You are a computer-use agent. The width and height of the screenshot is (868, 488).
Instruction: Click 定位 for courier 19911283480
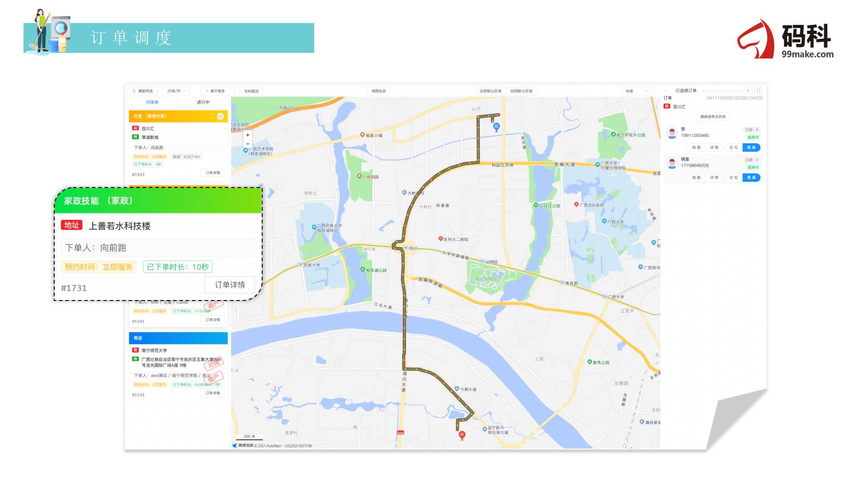733,147
